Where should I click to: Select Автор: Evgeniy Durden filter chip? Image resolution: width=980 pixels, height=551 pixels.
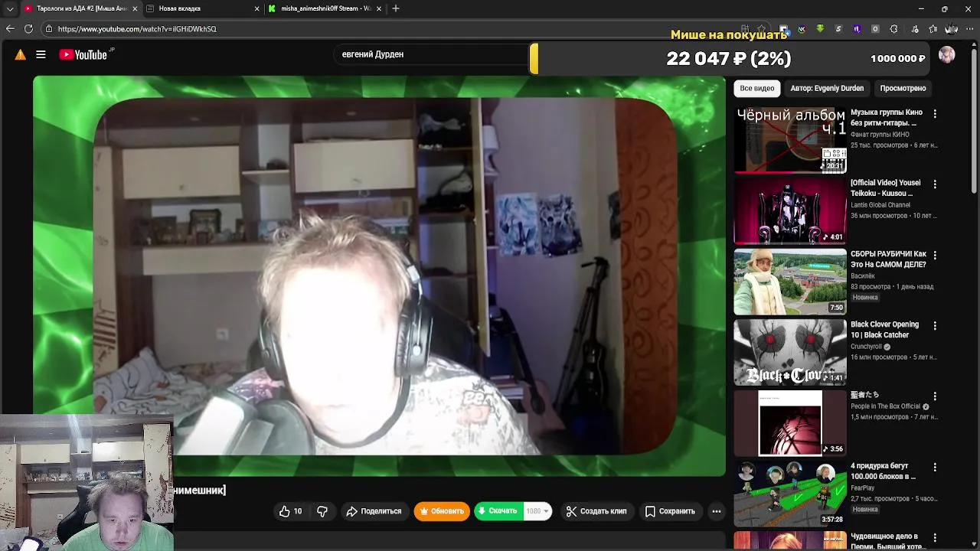(x=827, y=88)
